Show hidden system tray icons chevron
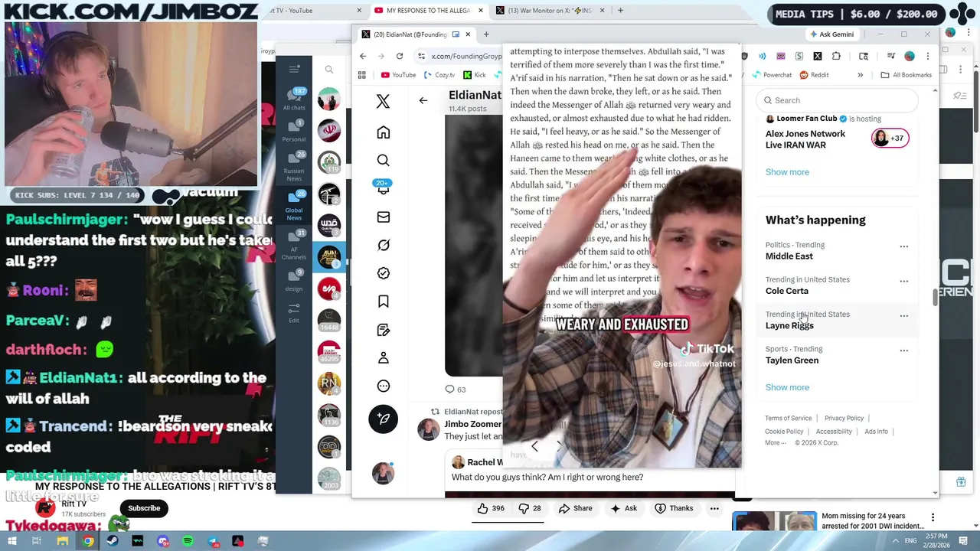The image size is (980, 551). point(895,541)
